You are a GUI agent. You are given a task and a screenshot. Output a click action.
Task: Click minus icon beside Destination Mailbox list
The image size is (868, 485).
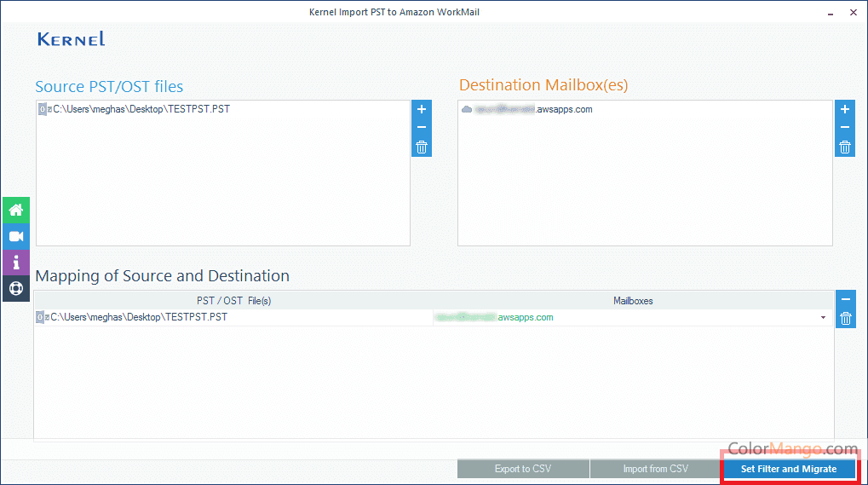844,128
